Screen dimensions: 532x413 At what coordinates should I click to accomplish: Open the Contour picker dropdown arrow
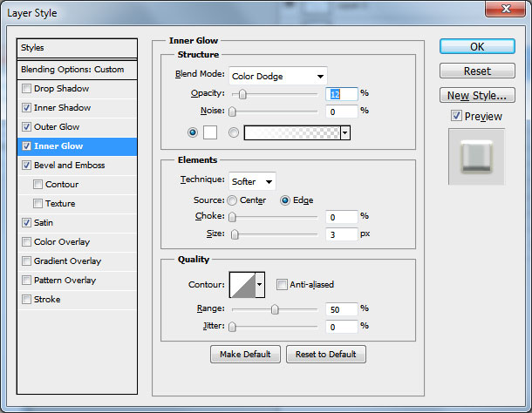click(260, 285)
